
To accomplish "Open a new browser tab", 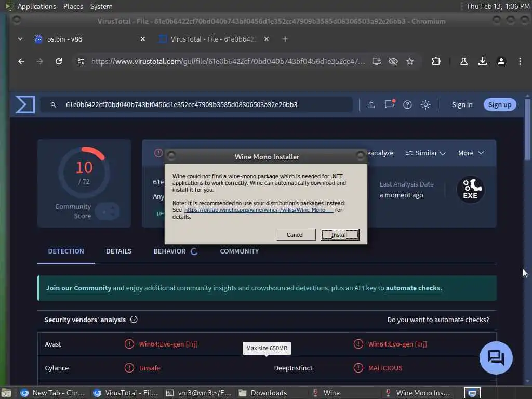I will pos(285,39).
